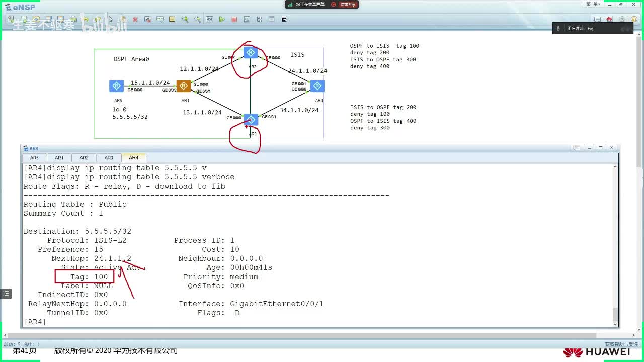Viewport: 644px width, 362px height.
Task: Click the AR1 router in the topology
Action: 184,86
